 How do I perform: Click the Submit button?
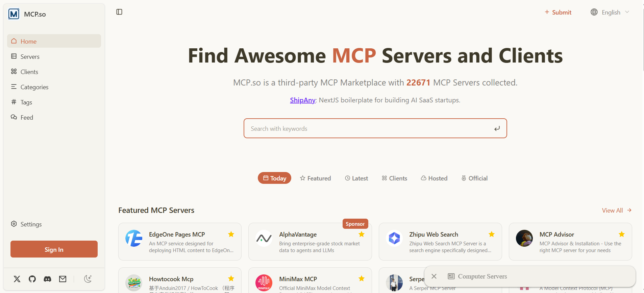click(x=558, y=12)
